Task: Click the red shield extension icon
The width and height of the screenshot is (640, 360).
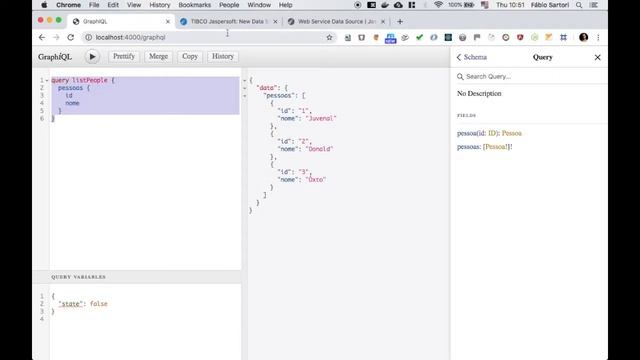Action: 520,37
